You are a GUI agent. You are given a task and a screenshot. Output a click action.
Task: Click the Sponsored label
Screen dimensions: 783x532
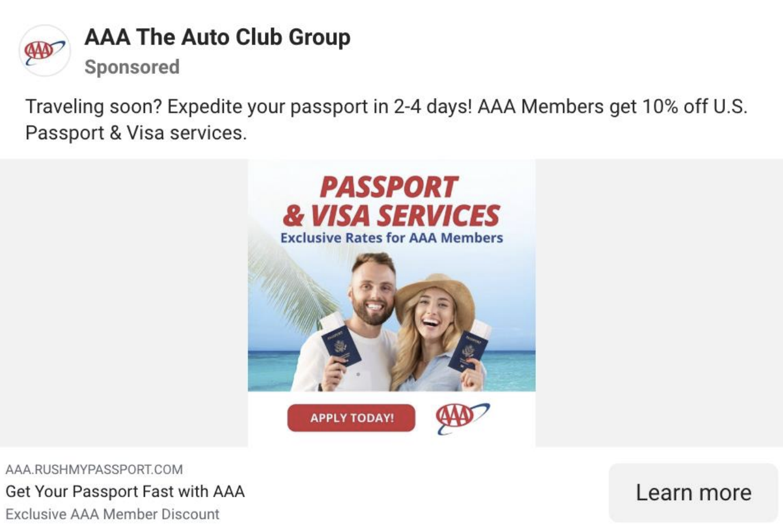132,67
